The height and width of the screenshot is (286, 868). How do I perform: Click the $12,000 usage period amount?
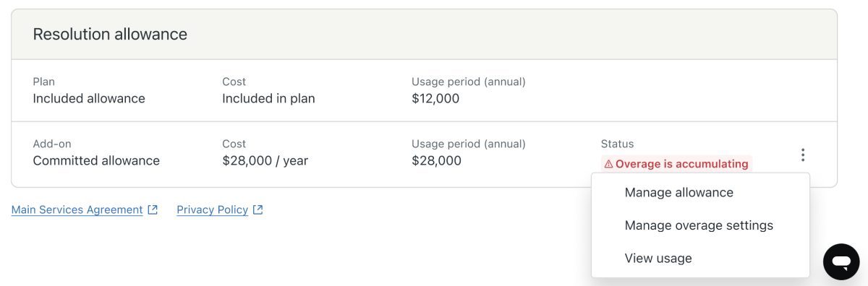pos(435,98)
